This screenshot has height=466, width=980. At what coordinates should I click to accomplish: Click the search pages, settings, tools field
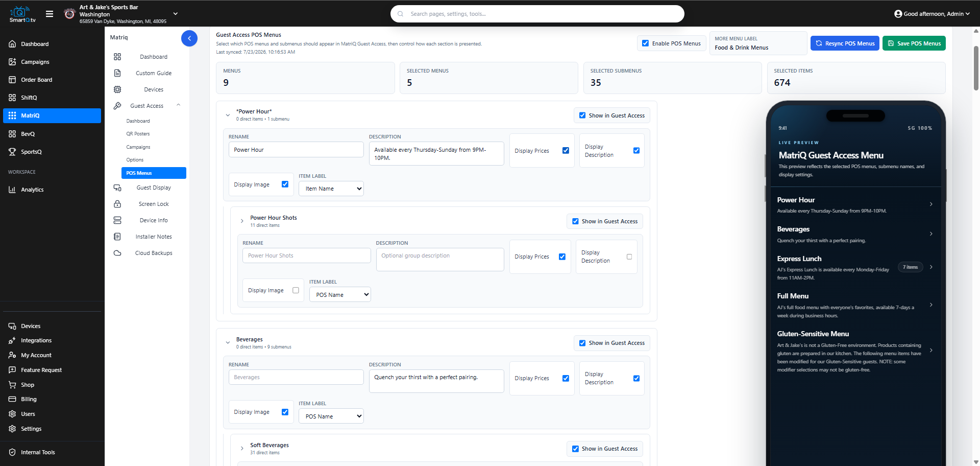tap(537, 14)
